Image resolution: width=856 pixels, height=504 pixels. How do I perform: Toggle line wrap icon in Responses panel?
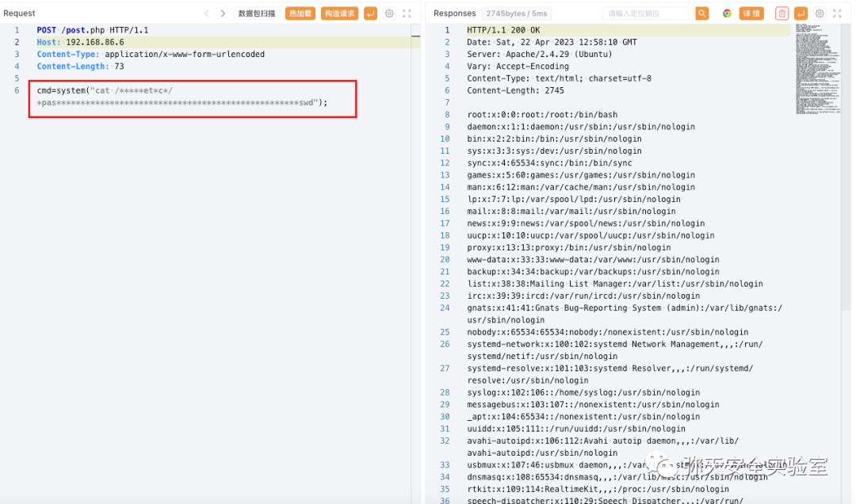point(801,13)
